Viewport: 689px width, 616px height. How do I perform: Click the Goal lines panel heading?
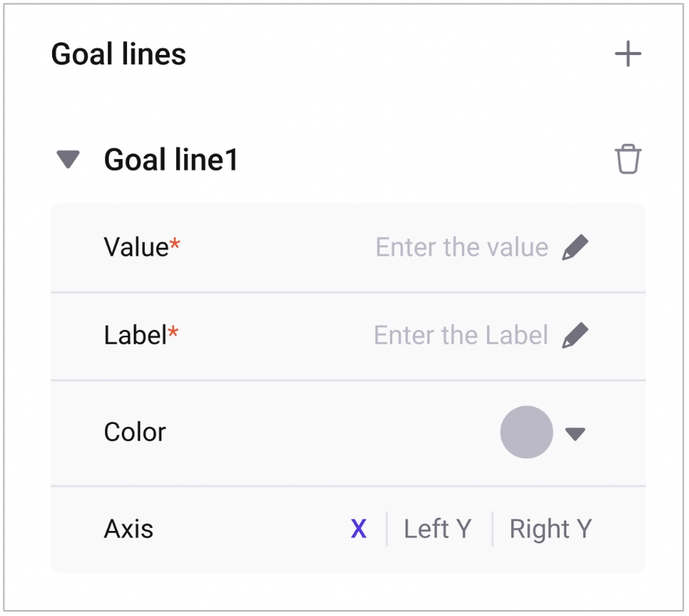click(119, 54)
